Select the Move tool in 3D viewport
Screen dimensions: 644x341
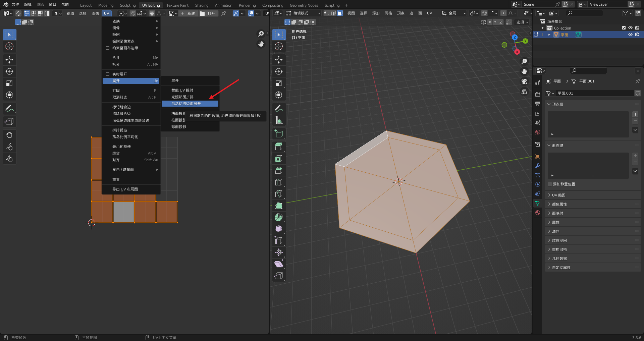[x=279, y=60]
